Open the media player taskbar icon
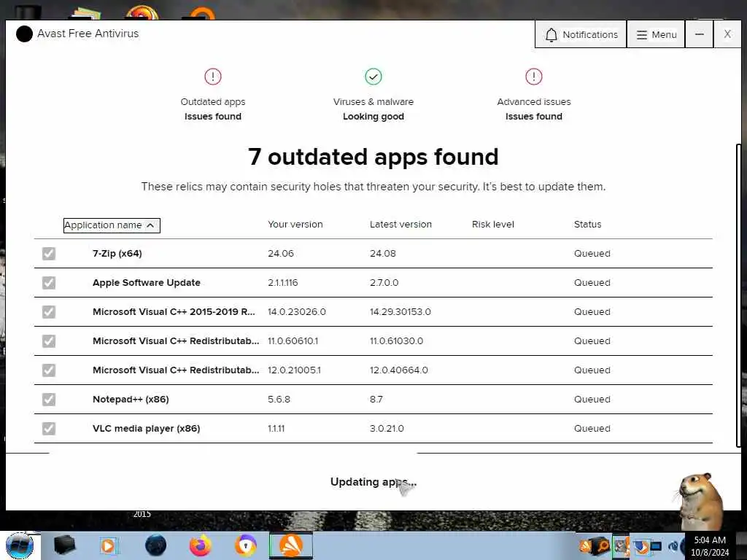This screenshot has width=747, height=560. pos(108,545)
